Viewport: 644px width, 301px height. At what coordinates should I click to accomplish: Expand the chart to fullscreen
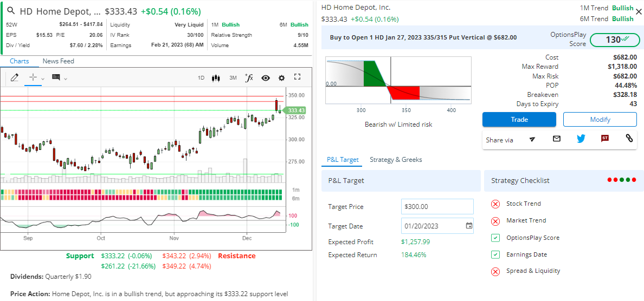coord(298,77)
